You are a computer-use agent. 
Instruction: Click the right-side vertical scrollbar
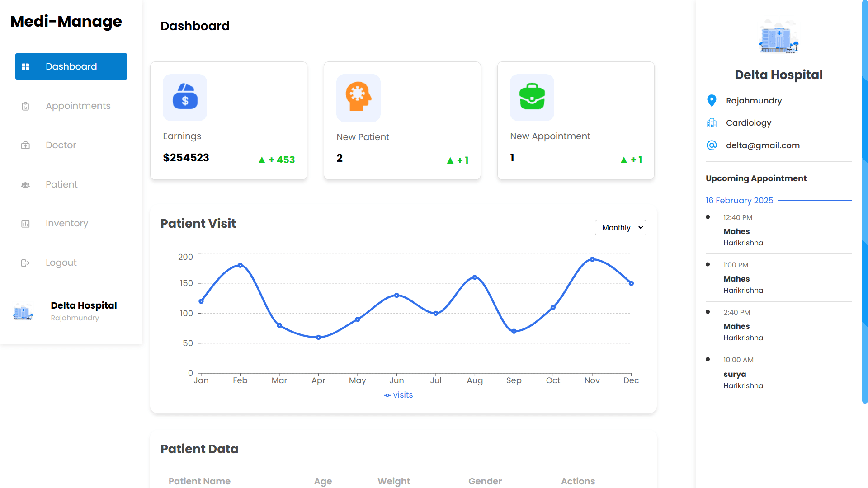pyautogui.click(x=865, y=202)
